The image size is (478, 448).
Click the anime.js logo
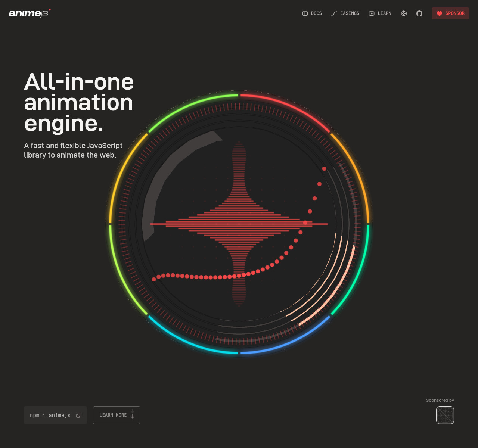(30, 13)
